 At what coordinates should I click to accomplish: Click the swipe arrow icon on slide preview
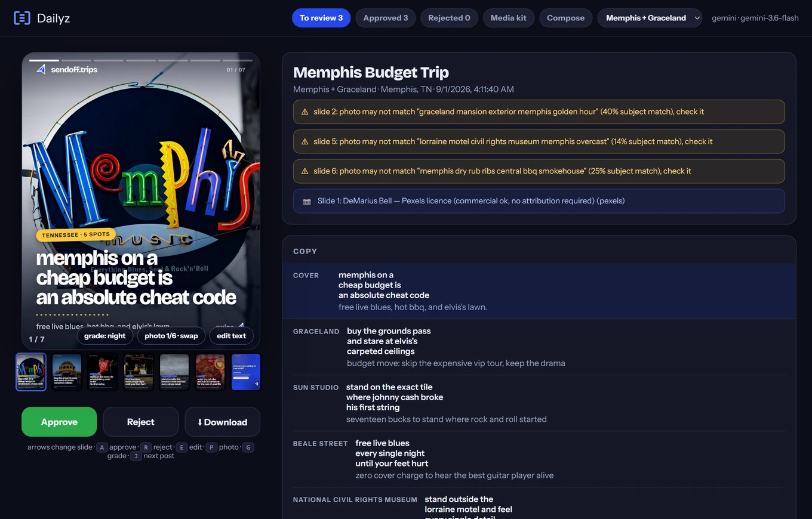241,326
